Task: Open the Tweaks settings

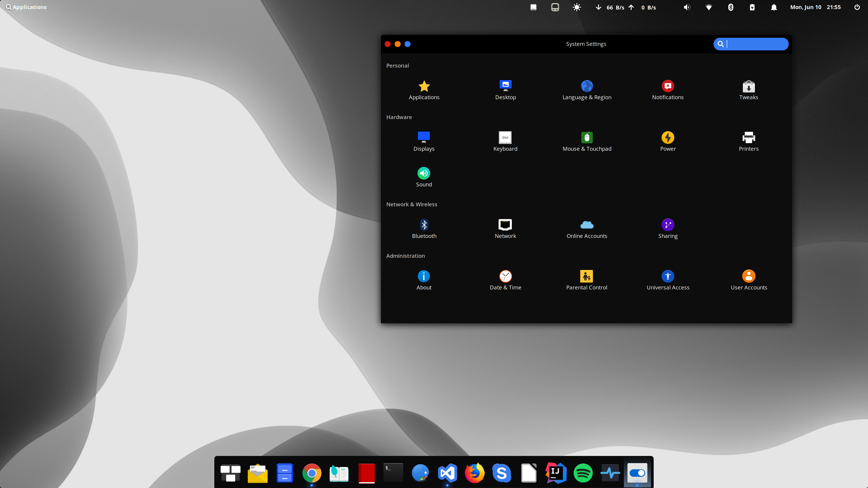Action: click(x=748, y=90)
